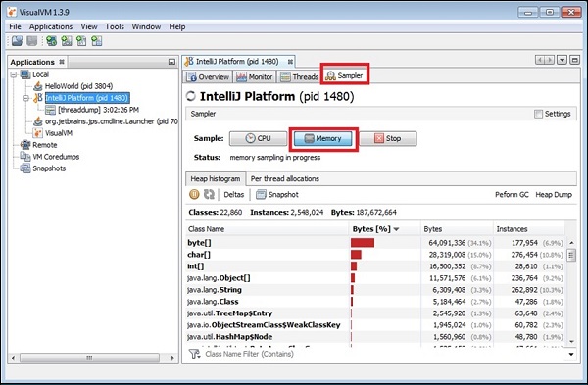Start CPU sampling
Viewport: 588px width, 385px height.
258,138
